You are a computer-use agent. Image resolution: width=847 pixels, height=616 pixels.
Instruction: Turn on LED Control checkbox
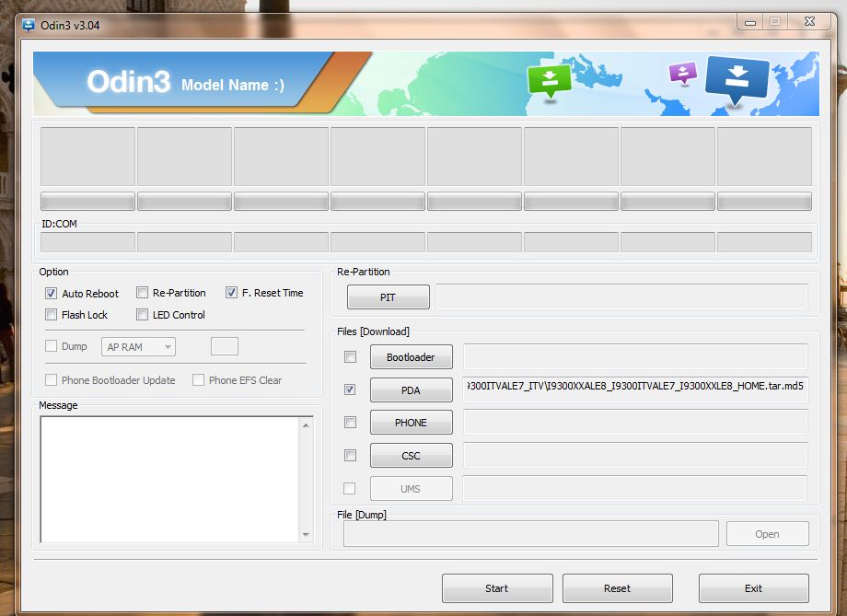(143, 315)
